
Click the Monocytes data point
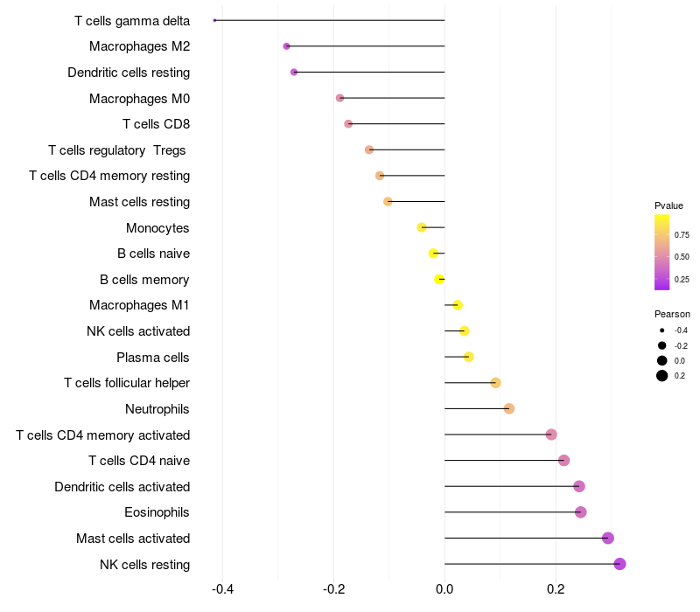(422, 227)
